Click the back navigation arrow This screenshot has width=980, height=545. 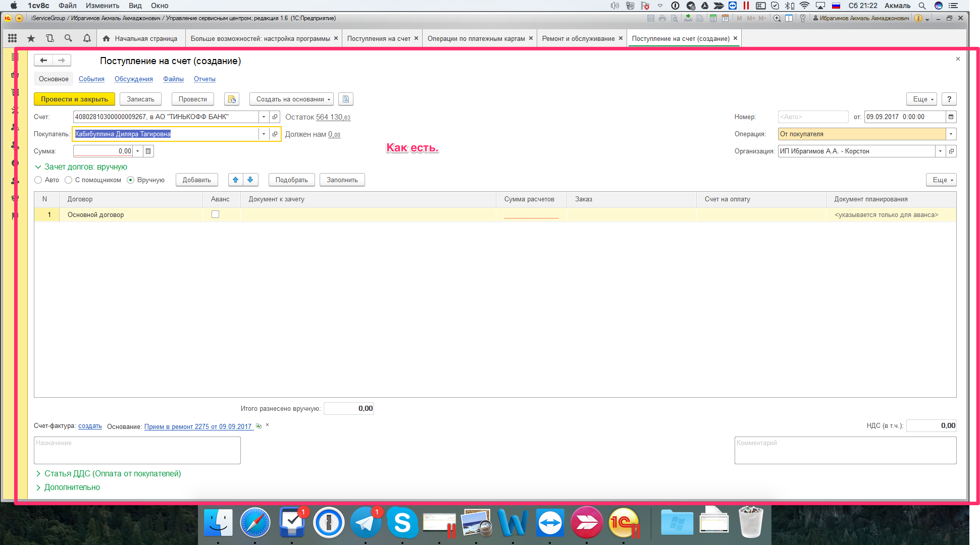[43, 61]
